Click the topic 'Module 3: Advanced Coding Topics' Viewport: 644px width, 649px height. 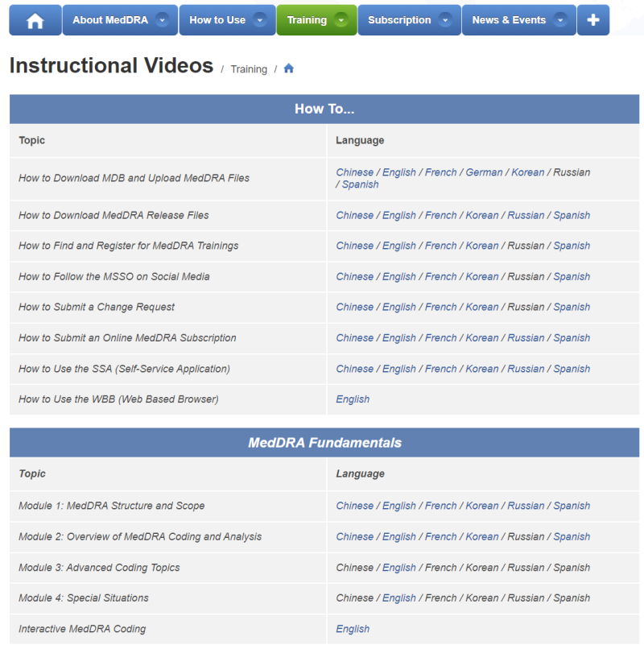(x=99, y=568)
